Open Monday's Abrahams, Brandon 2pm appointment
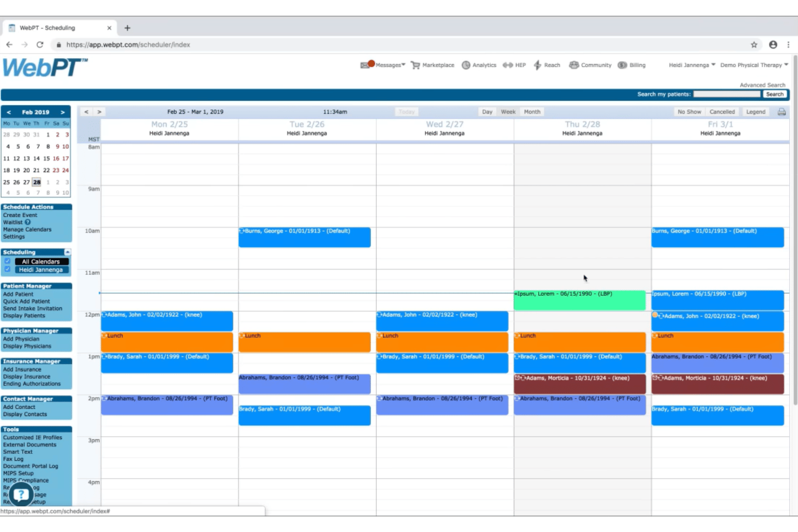Image resolution: width=798 pixels, height=532 pixels. pos(167,405)
